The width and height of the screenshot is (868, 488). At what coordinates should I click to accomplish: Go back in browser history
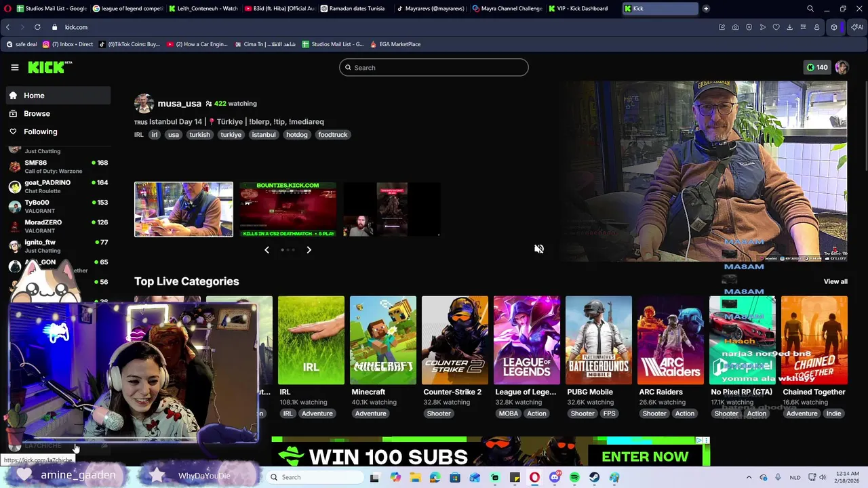pos(7,27)
